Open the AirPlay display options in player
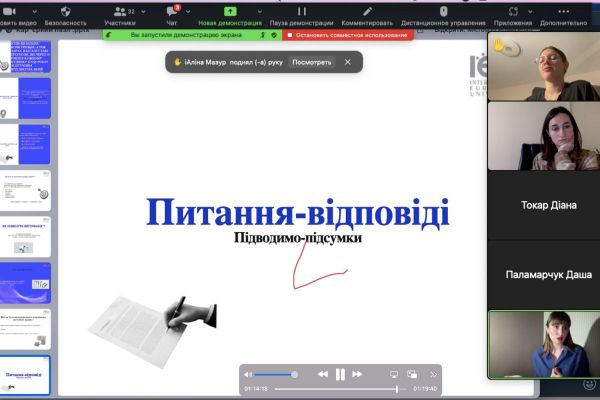Screen dimensions: 600x400 click(x=395, y=374)
